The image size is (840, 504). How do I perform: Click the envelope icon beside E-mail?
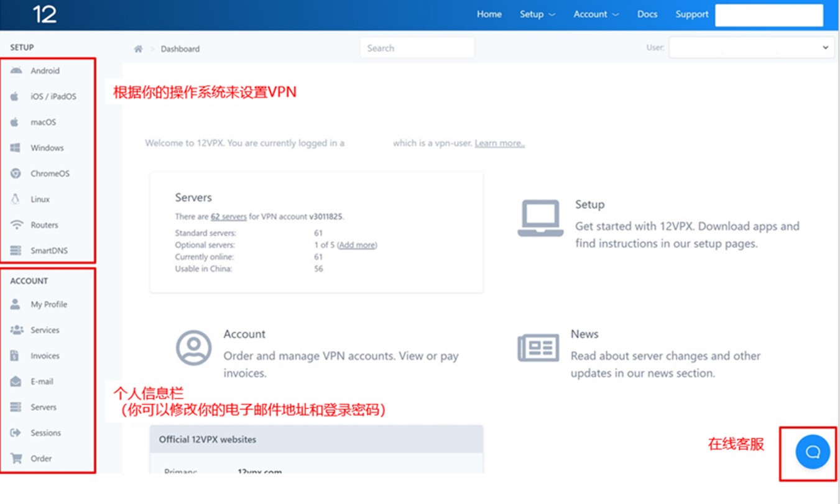pos(16,382)
